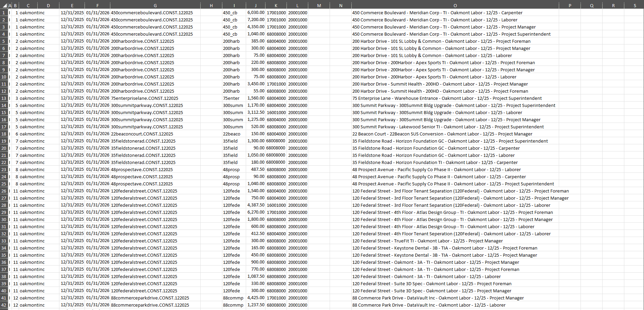Screen dimensions: 644x310
Task: Select column J header
Action: point(256,5)
